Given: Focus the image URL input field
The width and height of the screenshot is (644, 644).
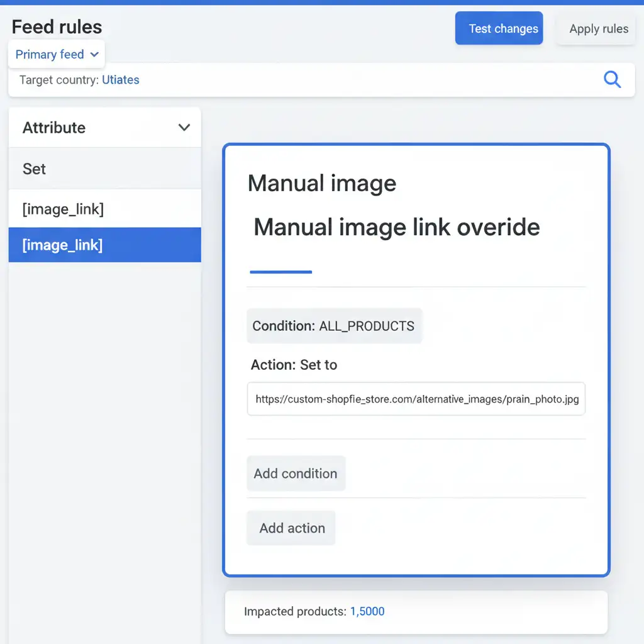Looking at the screenshot, I should (416, 399).
